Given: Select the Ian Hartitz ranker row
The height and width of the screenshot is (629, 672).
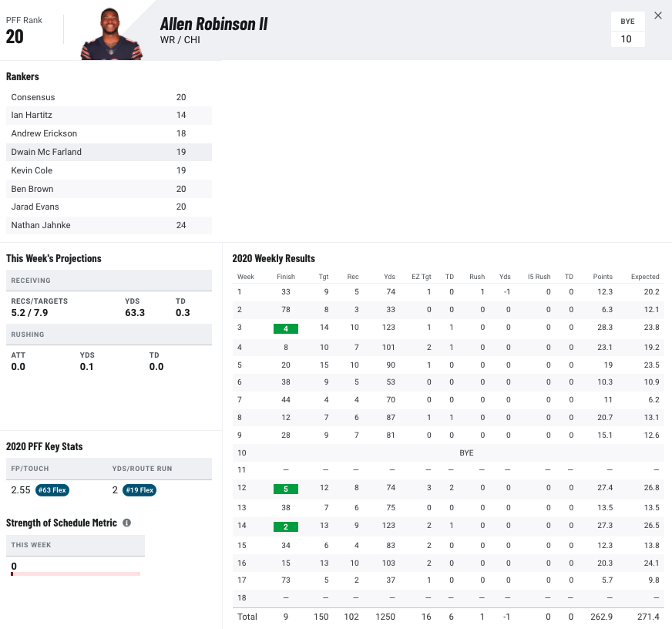Looking at the screenshot, I should pos(109,116).
